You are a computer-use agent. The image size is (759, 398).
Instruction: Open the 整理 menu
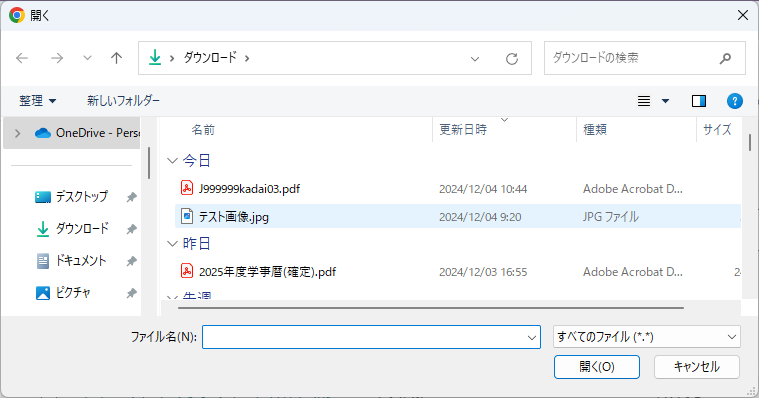click(37, 101)
